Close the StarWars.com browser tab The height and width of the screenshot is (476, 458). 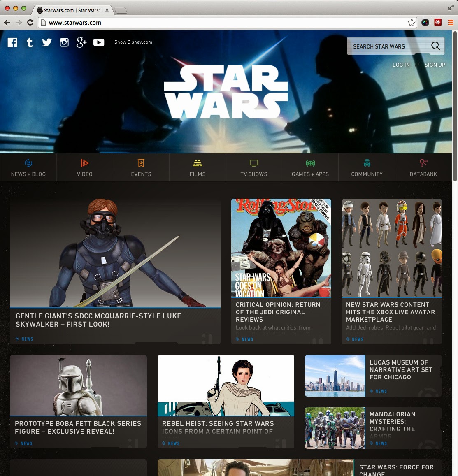(x=107, y=10)
